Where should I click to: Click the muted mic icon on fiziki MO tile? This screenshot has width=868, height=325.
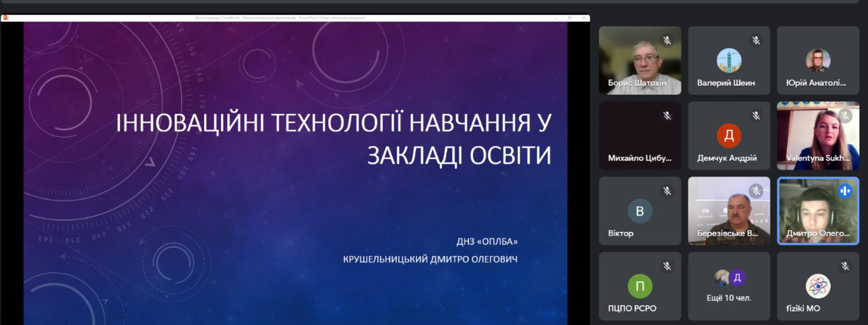click(x=845, y=266)
